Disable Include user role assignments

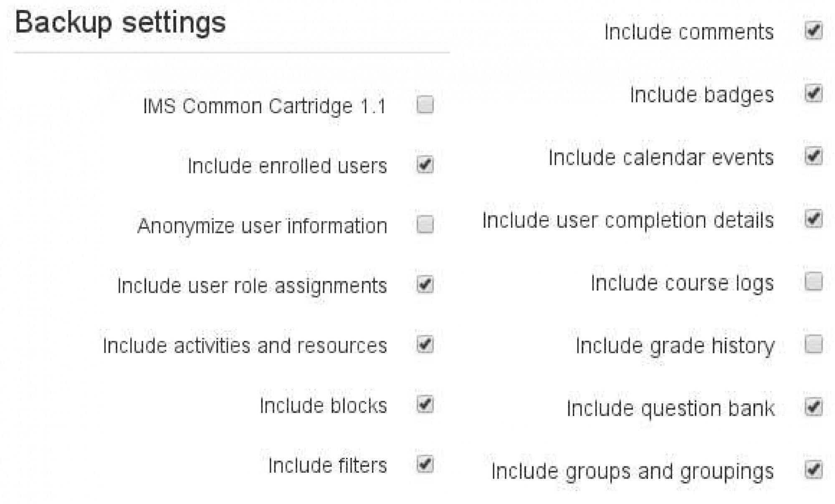(425, 284)
